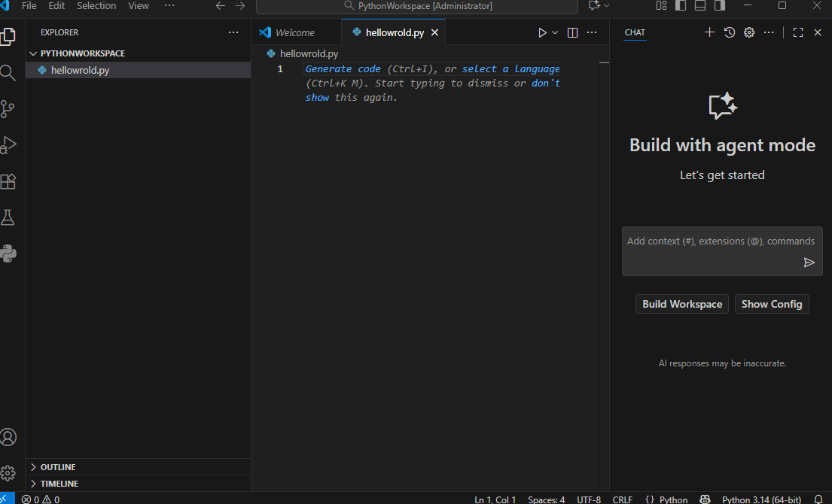832x504 pixels.
Task: Open the Copilot chat icon in title bar
Action: [594, 5]
